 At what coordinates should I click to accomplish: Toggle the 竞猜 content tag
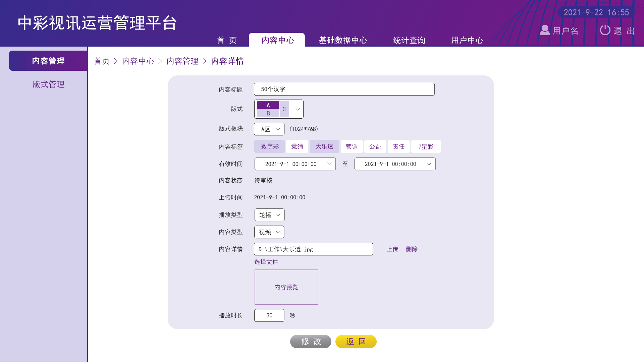point(297,146)
